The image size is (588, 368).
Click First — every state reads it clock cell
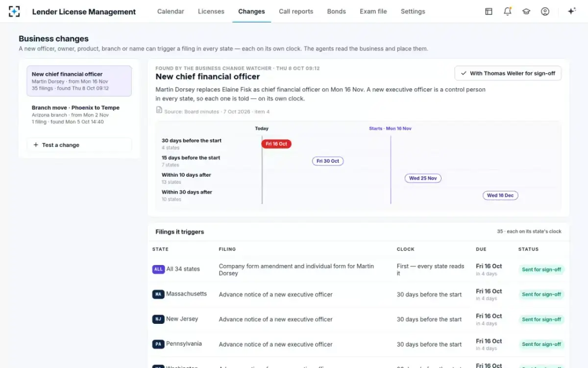point(431,269)
